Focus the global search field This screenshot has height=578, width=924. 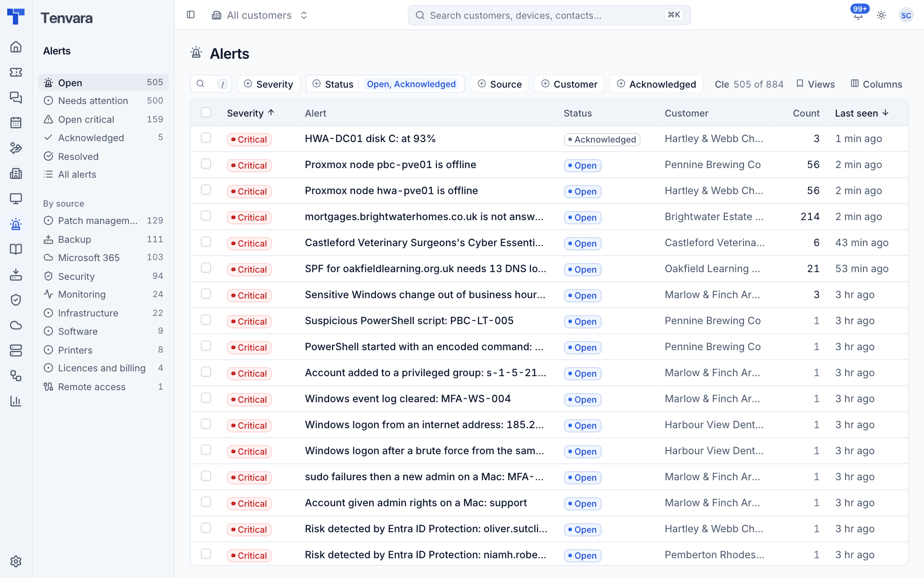click(x=549, y=15)
